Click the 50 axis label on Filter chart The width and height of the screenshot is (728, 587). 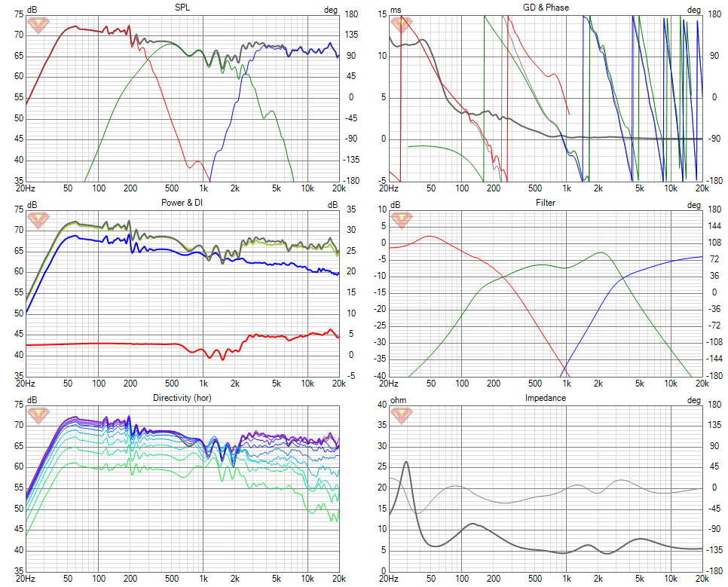431,384
